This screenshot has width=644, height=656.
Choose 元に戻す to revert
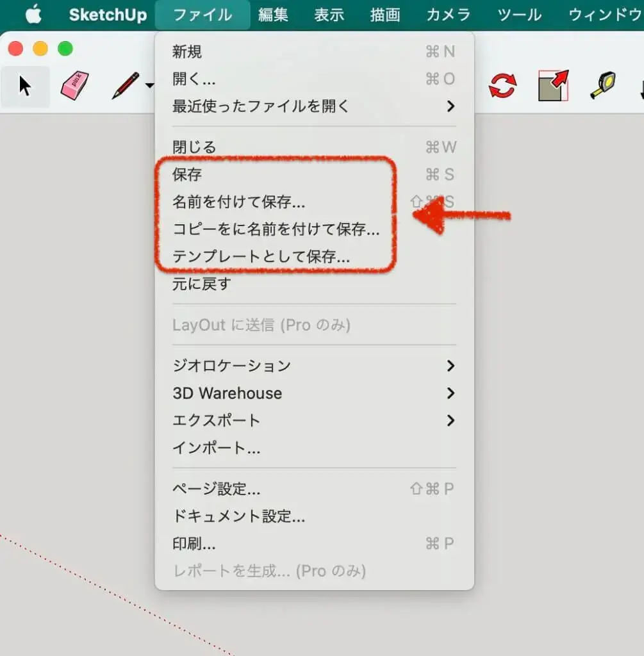[314, 284]
